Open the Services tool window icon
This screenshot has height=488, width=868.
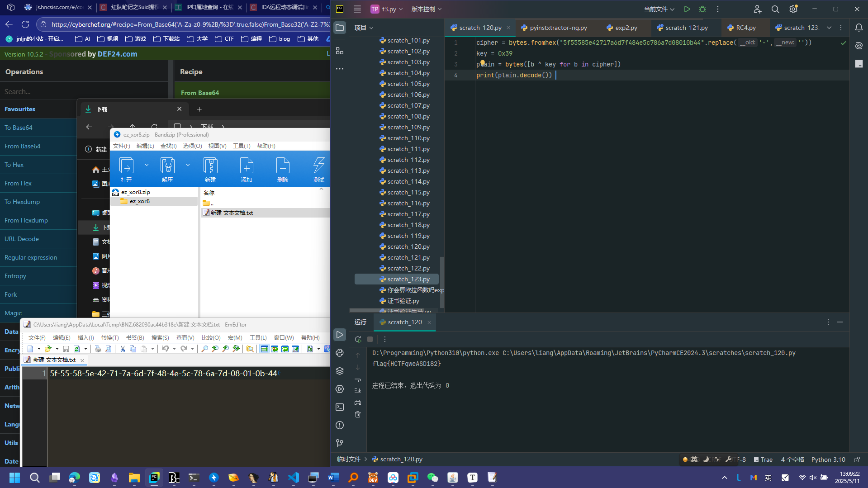click(x=340, y=389)
